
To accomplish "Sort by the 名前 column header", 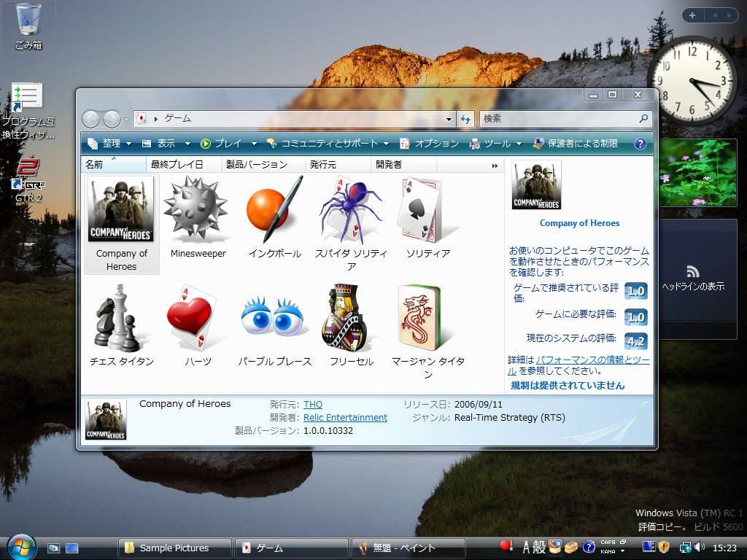I will click(x=114, y=164).
